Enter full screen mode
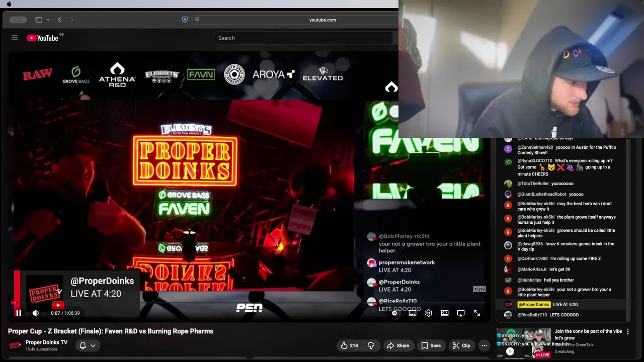 pos(477,313)
